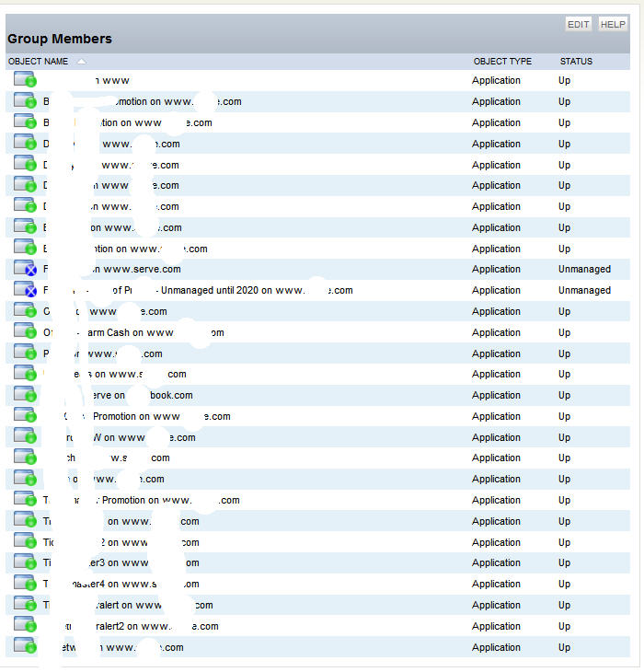Click the application icon of 'Tic 2 on www' row
The width and height of the screenshot is (644, 672).
[x=25, y=541]
